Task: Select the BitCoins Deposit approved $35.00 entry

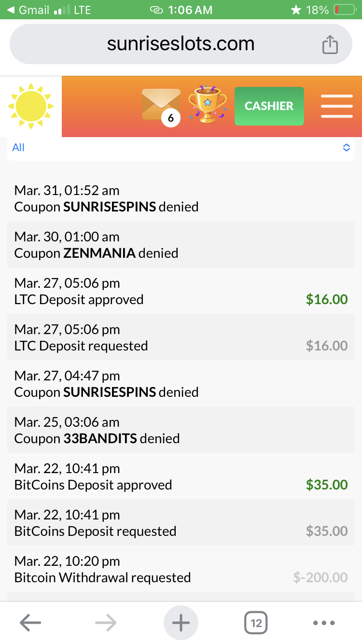Action: [181, 476]
